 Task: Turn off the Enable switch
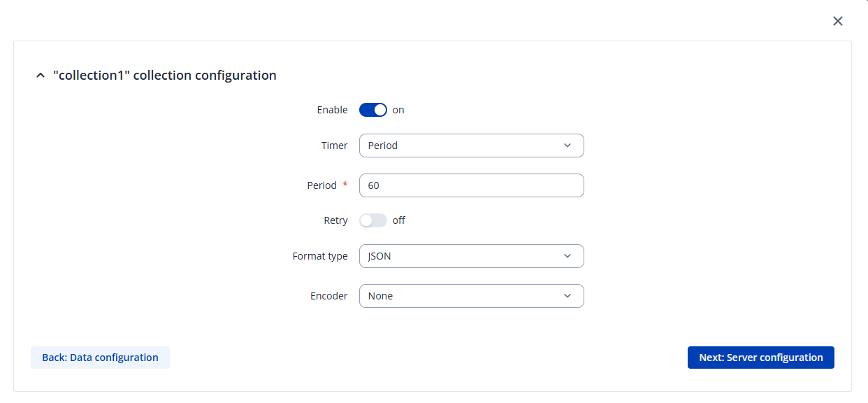pos(373,110)
